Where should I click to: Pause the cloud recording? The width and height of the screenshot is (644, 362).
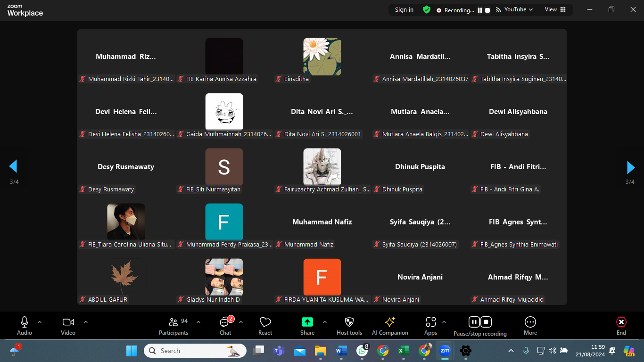474,321
